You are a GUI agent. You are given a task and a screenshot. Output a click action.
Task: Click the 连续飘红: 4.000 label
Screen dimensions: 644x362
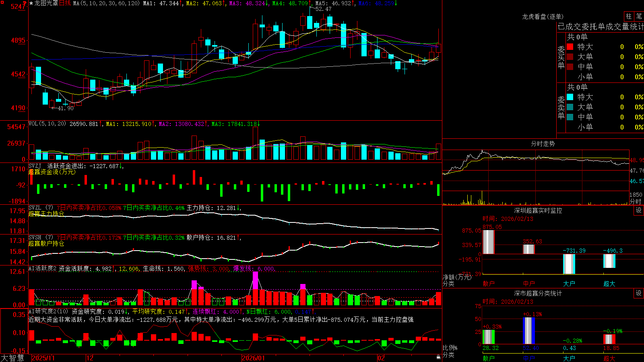coord(216,311)
